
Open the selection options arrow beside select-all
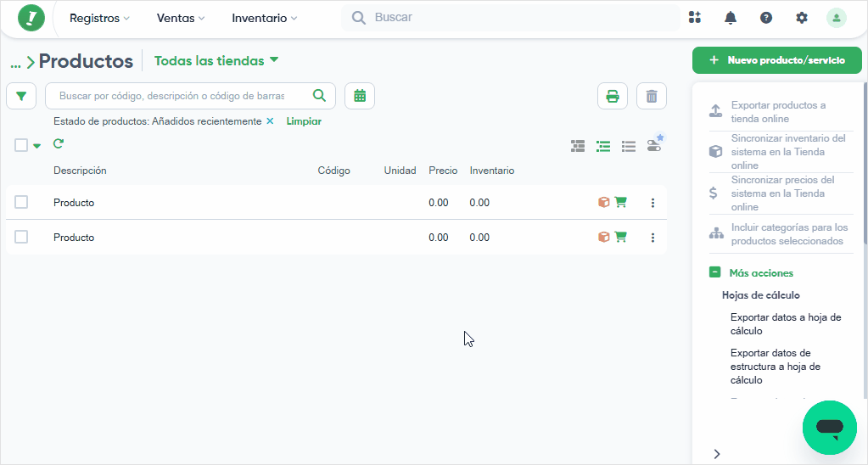click(x=36, y=146)
